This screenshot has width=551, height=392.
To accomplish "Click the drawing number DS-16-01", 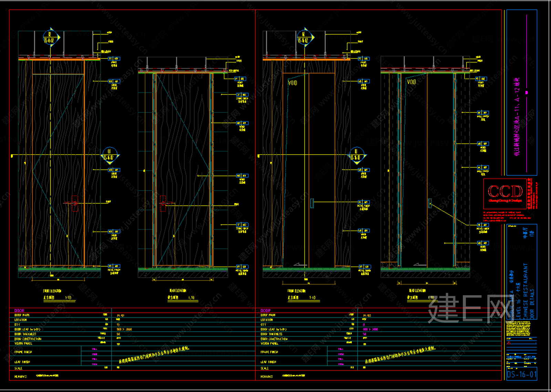I will [x=522, y=374].
